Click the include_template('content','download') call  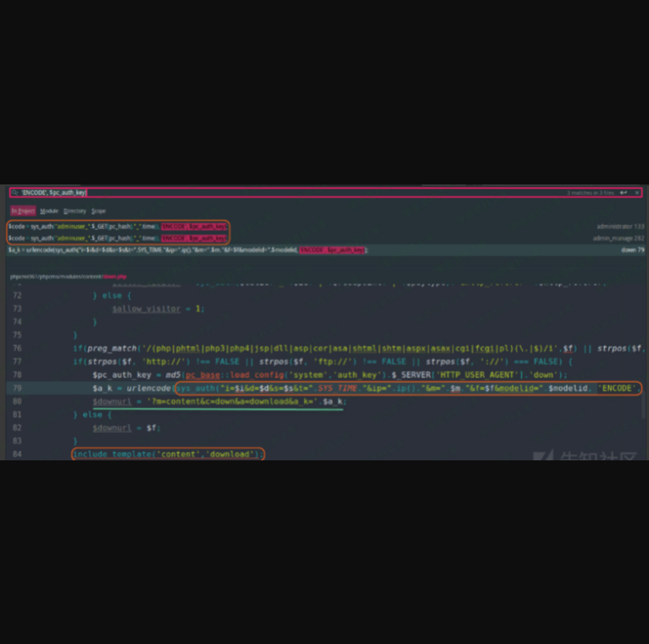click(x=168, y=455)
